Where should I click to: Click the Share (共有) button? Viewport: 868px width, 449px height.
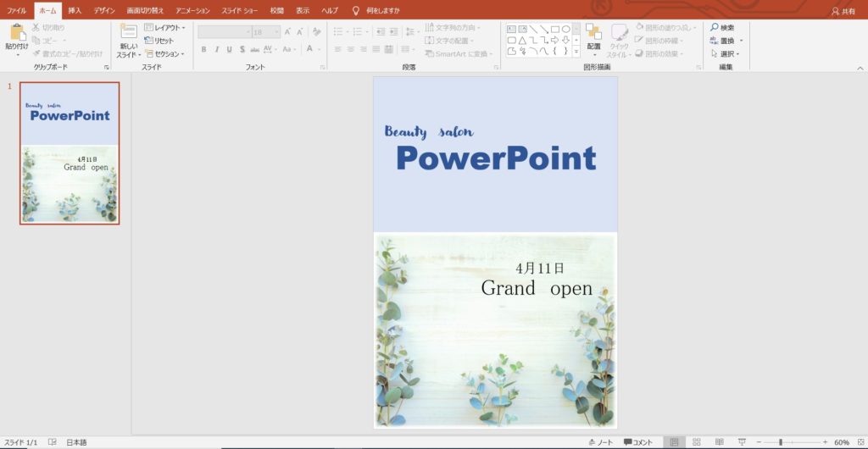click(x=843, y=11)
